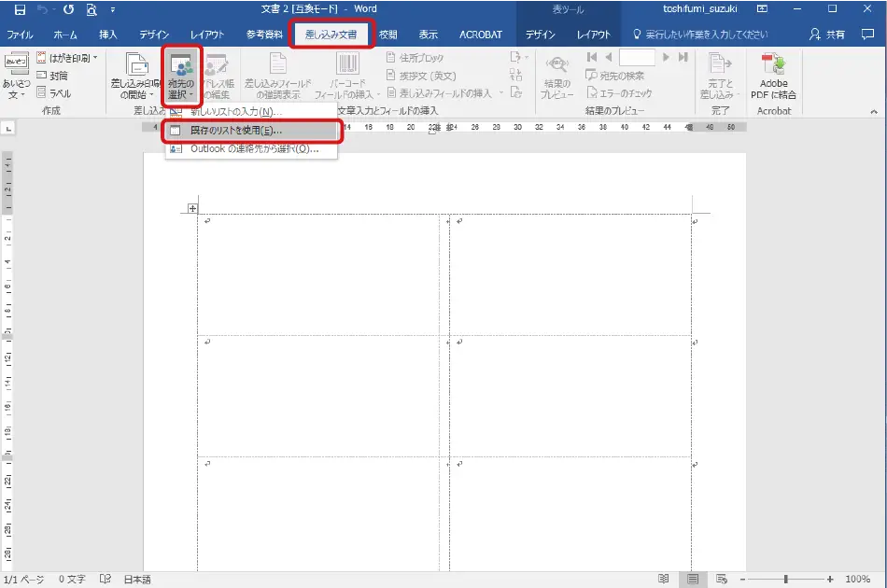Open バーコードフィールドの挿入 dropdown

(346, 76)
